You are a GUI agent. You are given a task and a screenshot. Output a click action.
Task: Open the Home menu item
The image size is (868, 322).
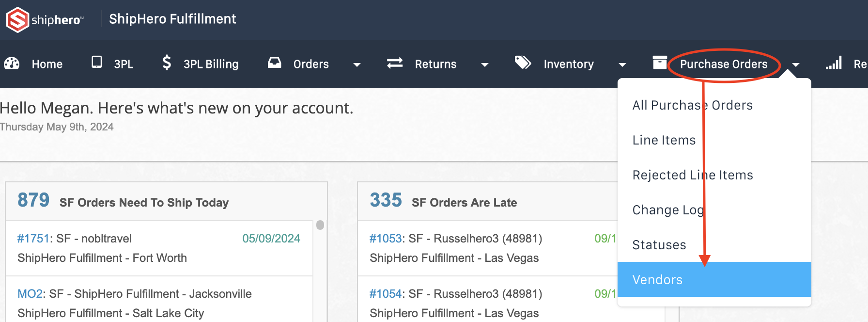(47, 64)
